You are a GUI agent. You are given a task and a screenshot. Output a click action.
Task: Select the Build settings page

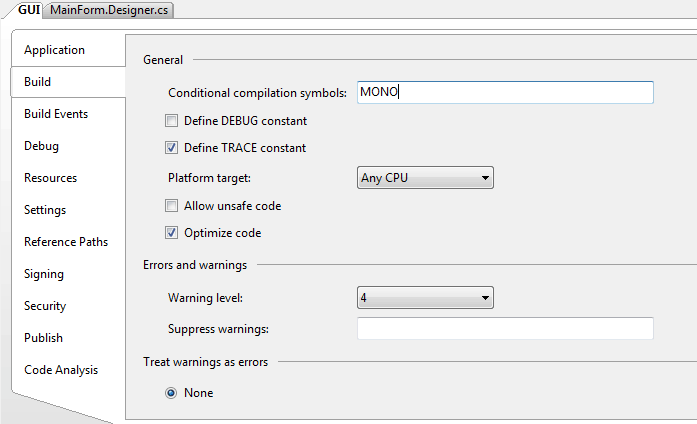tap(38, 82)
